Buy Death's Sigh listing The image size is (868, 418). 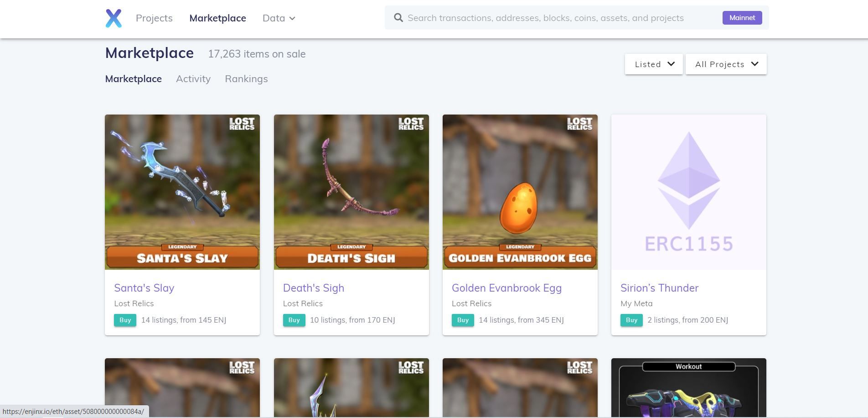coord(294,320)
